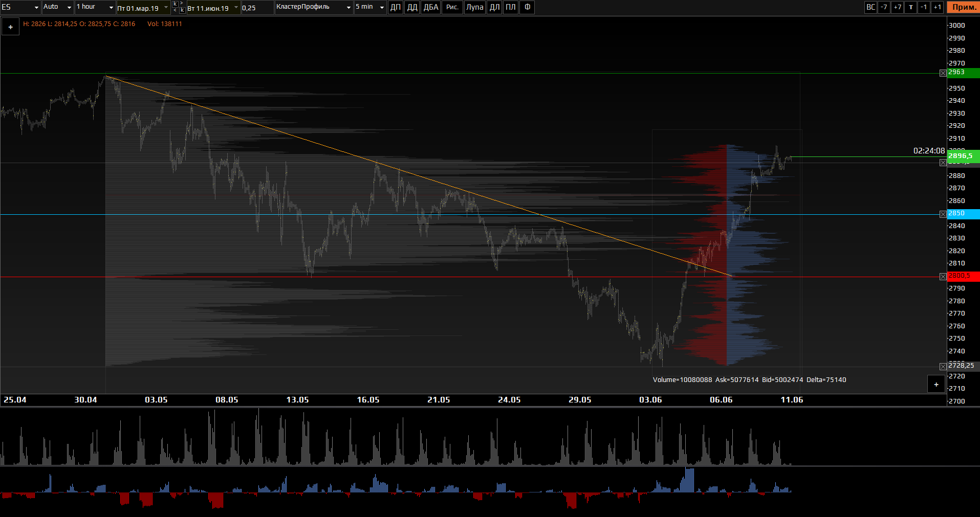Toggle the ДБА toolbar button
980x517 pixels.
431,7
